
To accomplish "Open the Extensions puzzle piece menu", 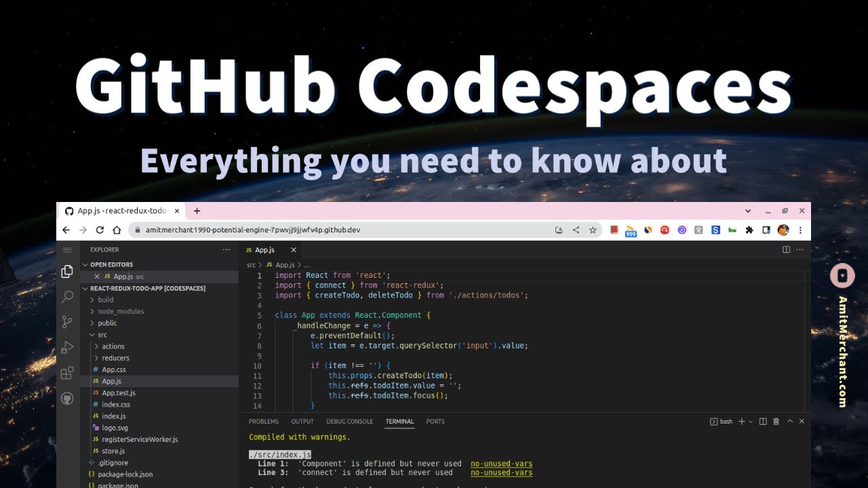I will [x=749, y=230].
